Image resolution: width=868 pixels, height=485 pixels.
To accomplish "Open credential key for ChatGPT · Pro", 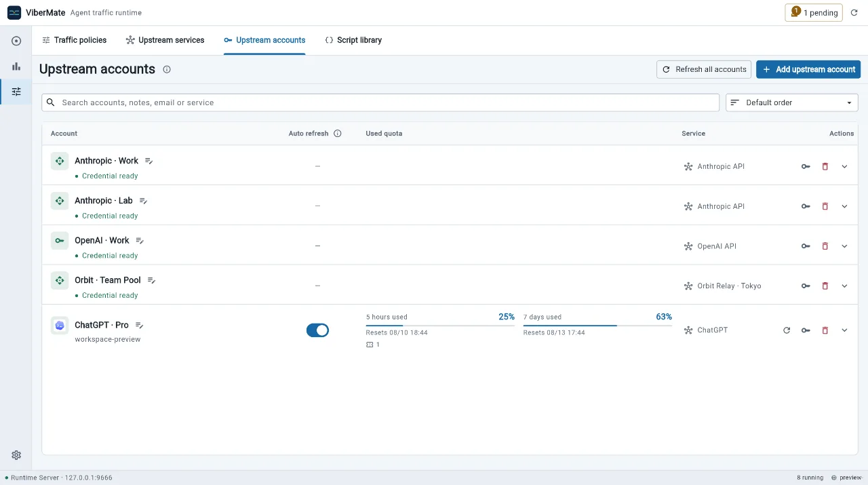I will [x=806, y=330].
